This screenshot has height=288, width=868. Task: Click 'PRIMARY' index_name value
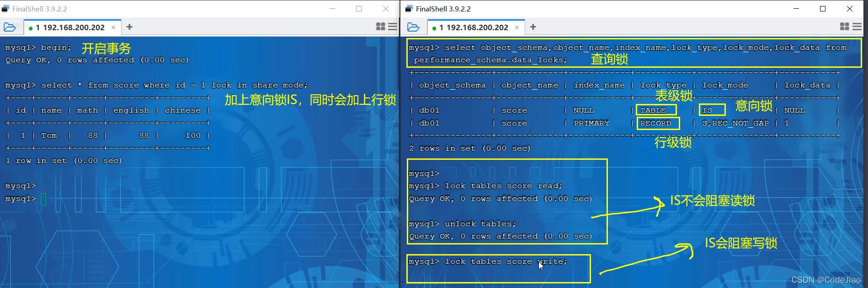(x=591, y=123)
